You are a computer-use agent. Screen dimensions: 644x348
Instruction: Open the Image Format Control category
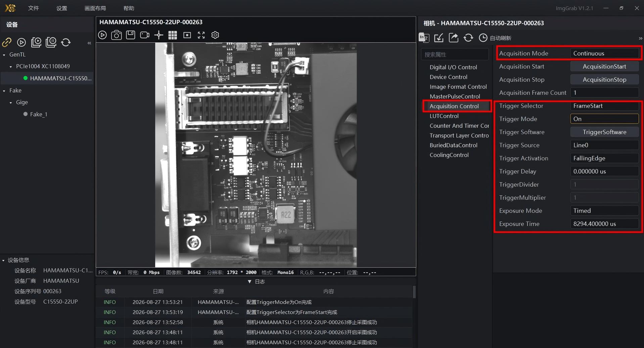(x=458, y=87)
